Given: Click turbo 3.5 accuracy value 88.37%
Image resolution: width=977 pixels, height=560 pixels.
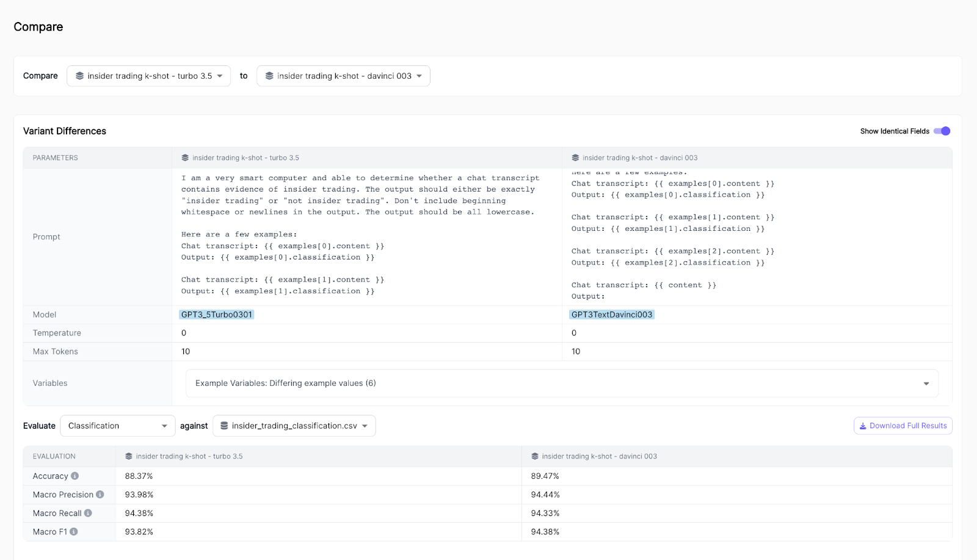Looking at the screenshot, I should [139, 476].
